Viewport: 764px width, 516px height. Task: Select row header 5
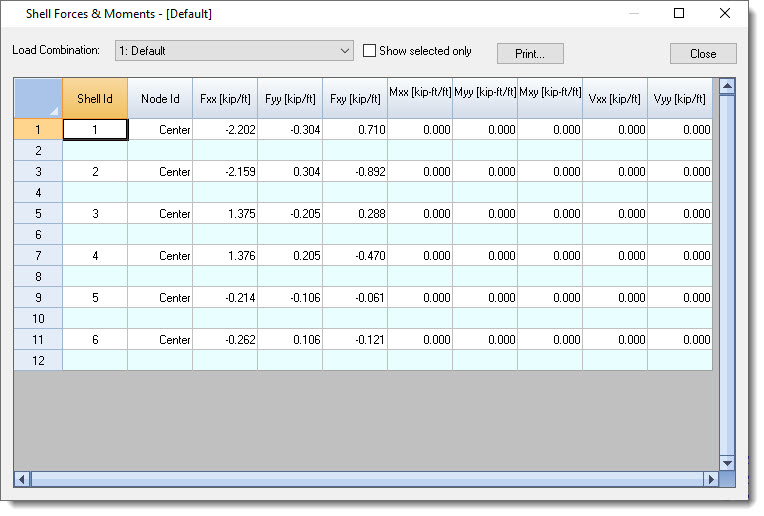click(38, 214)
